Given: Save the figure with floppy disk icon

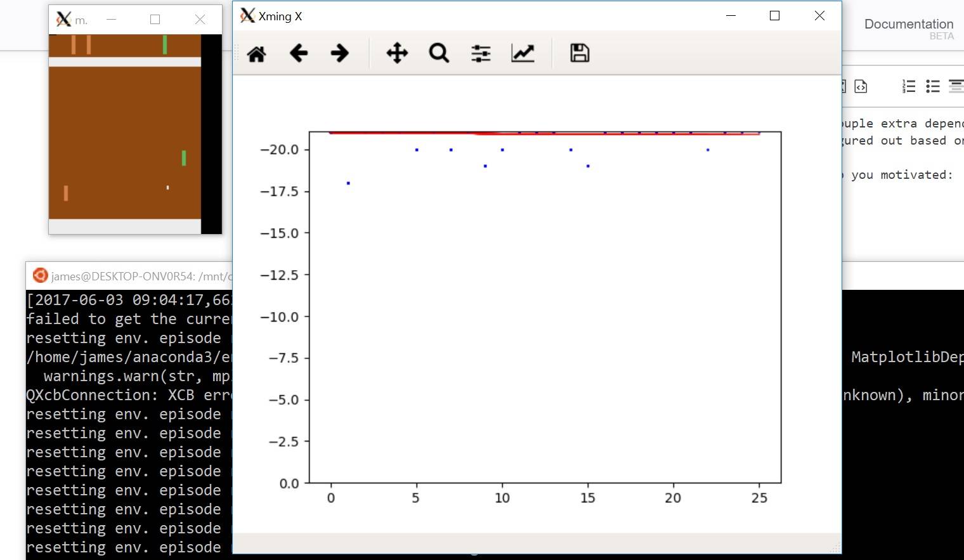Looking at the screenshot, I should pyautogui.click(x=580, y=53).
